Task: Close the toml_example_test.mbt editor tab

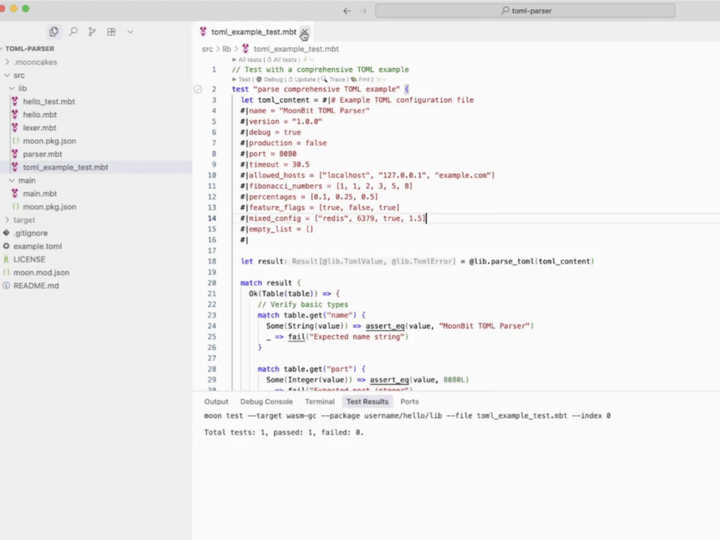Action: pyautogui.click(x=304, y=32)
